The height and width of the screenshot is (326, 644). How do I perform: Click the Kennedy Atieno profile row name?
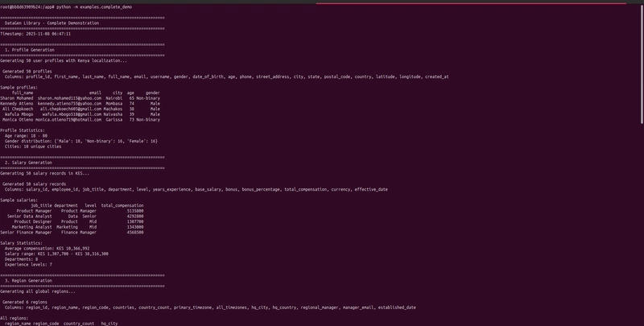click(18, 103)
